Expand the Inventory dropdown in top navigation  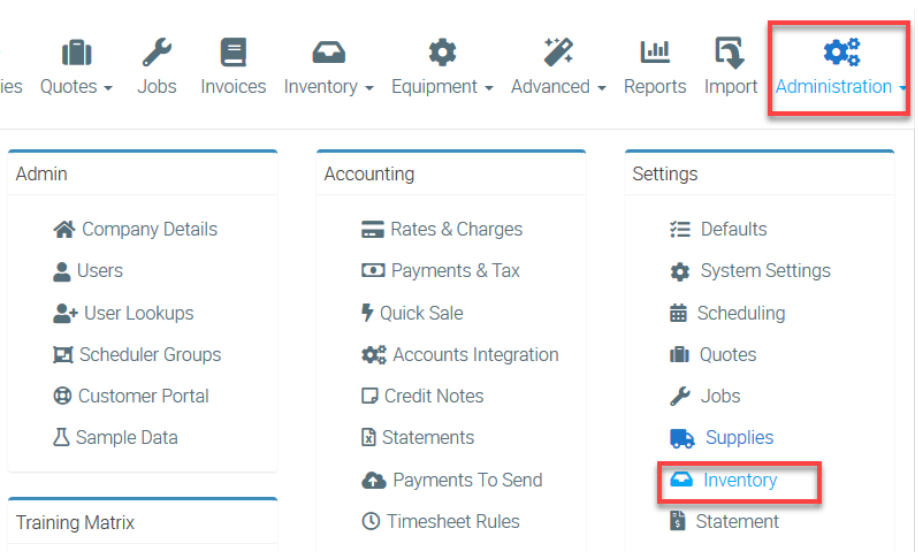point(328,87)
